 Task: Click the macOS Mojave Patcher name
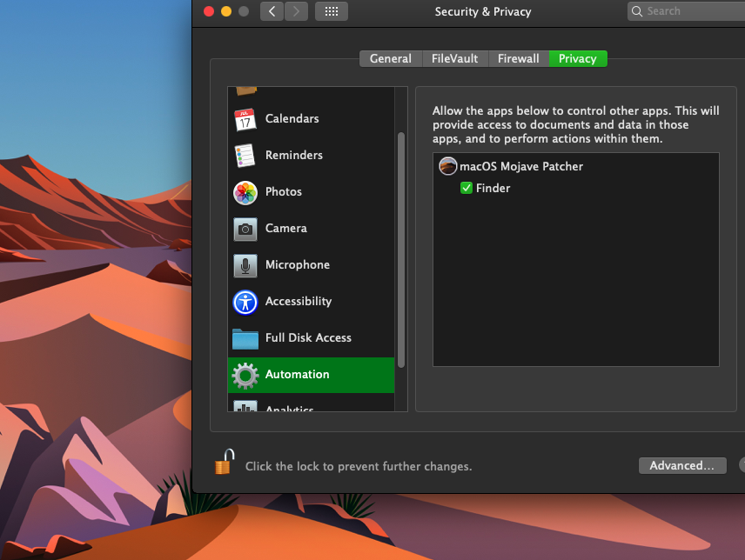pos(521,167)
